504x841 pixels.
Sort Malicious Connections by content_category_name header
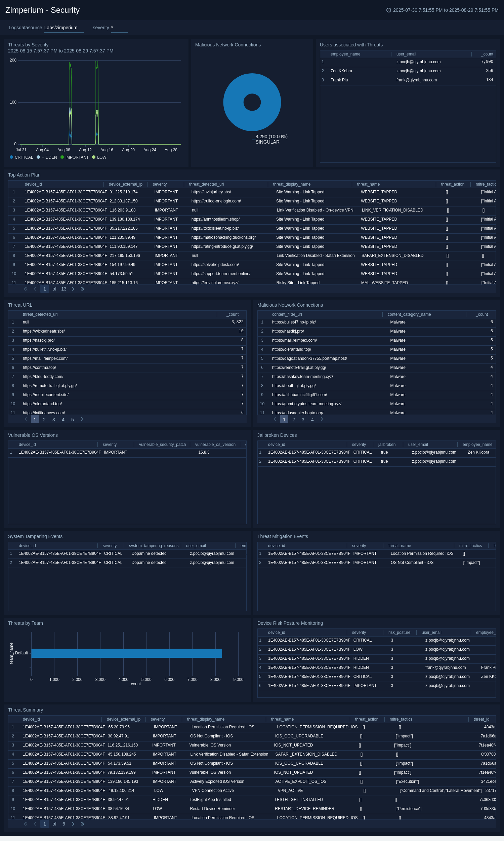point(409,314)
